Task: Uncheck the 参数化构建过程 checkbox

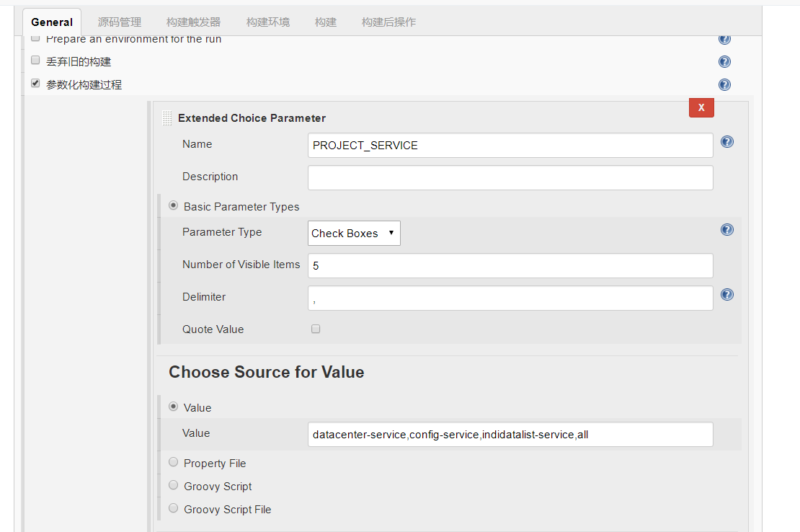Action: (35, 84)
